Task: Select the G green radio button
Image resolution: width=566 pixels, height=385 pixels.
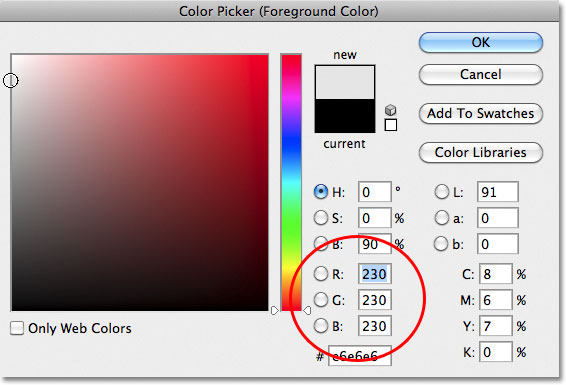Action: coord(321,299)
